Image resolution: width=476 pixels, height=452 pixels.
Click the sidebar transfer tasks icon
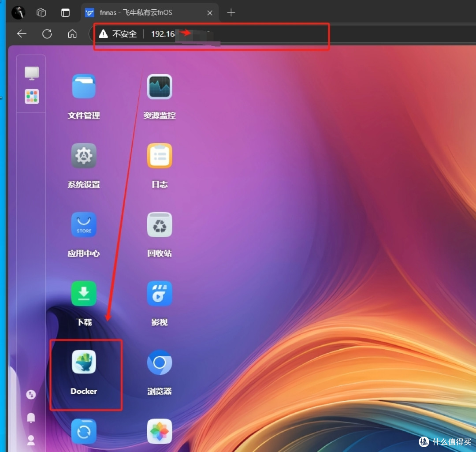(x=31, y=394)
